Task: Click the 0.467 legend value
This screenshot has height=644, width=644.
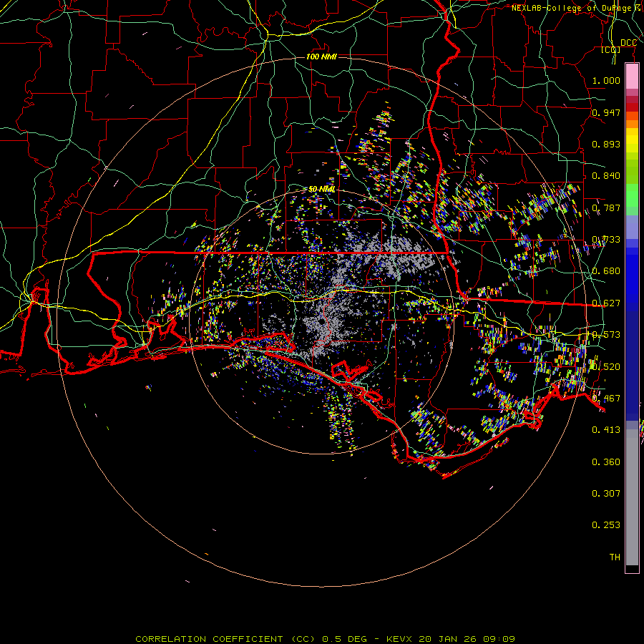Action: [x=606, y=399]
